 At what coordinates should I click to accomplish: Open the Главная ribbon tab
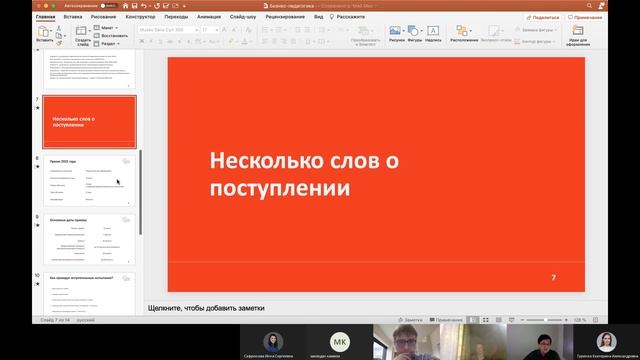coord(45,17)
